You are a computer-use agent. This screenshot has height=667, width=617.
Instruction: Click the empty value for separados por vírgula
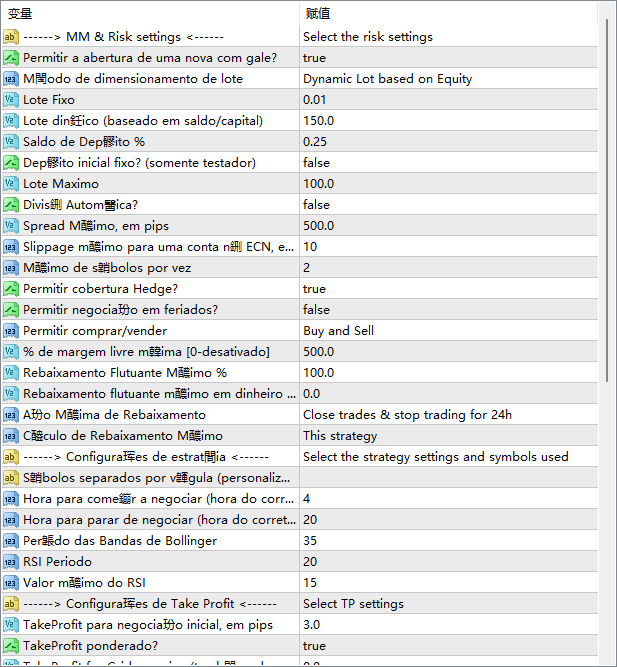448,478
